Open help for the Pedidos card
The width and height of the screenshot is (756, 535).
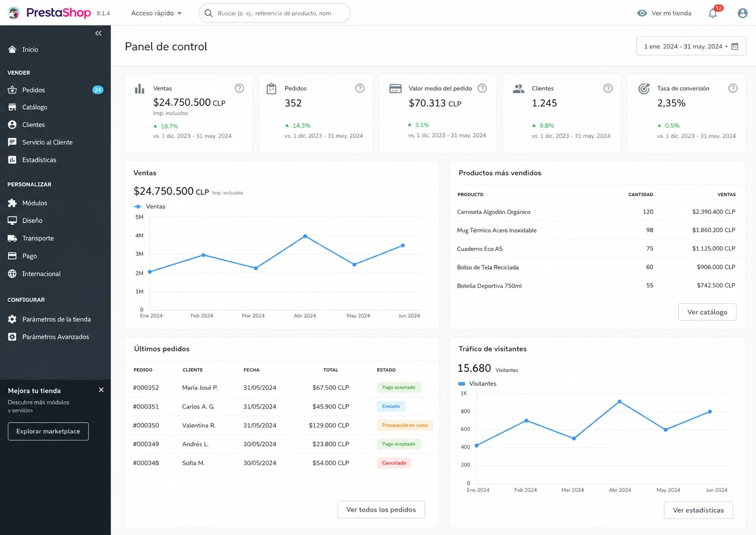pyautogui.click(x=360, y=88)
